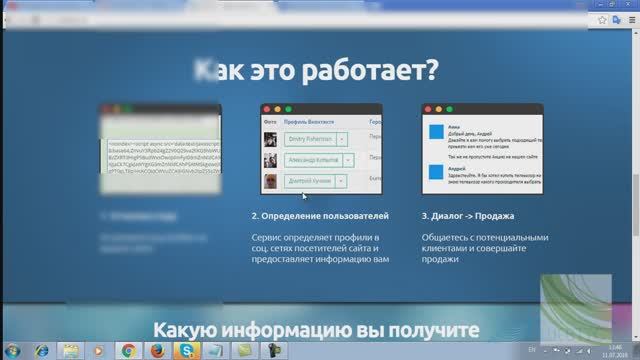This screenshot has height=360, width=640.
Task: Expand the Дмитрий profile dropdown arrow
Action: point(341,181)
